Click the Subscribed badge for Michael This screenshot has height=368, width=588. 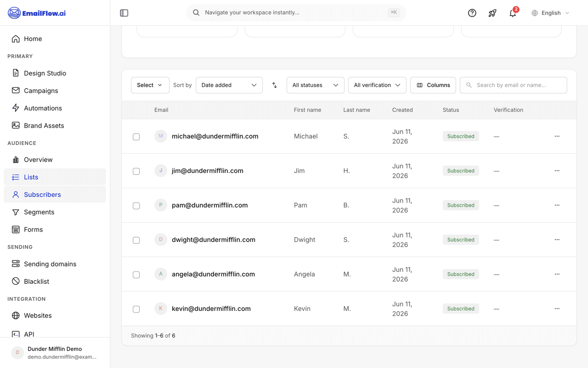click(461, 136)
